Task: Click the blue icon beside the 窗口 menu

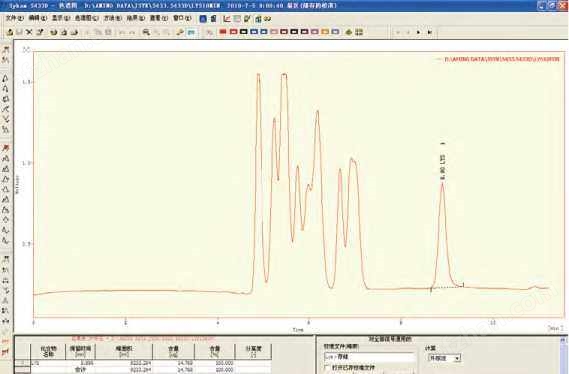Action: 203,19
